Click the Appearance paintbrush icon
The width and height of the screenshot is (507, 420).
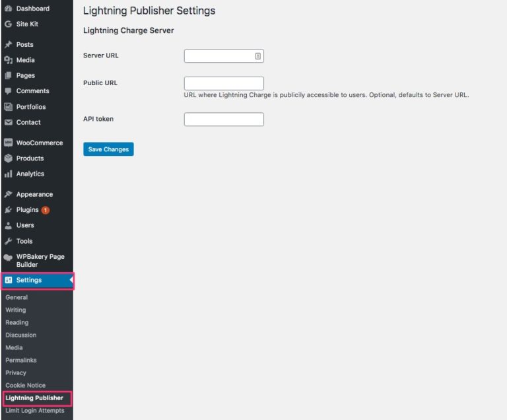pos(9,194)
